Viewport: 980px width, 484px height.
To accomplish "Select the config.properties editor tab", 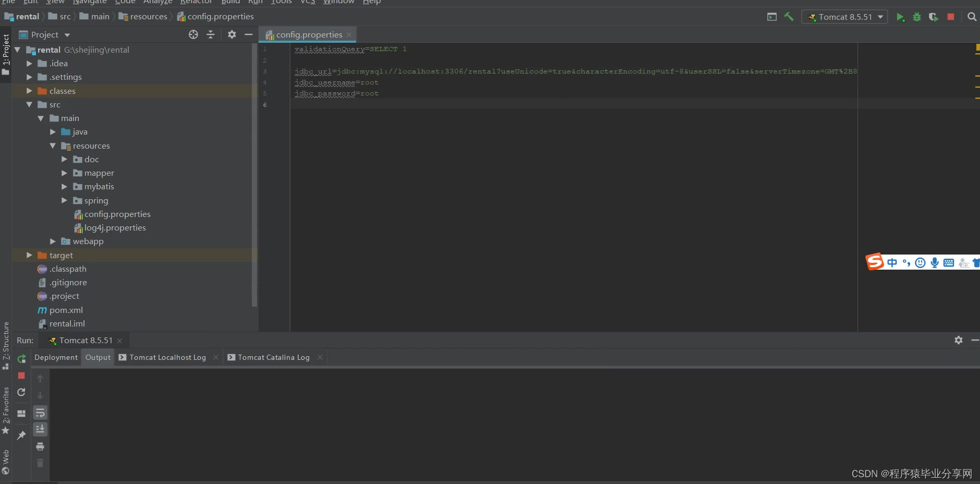I will coord(309,34).
